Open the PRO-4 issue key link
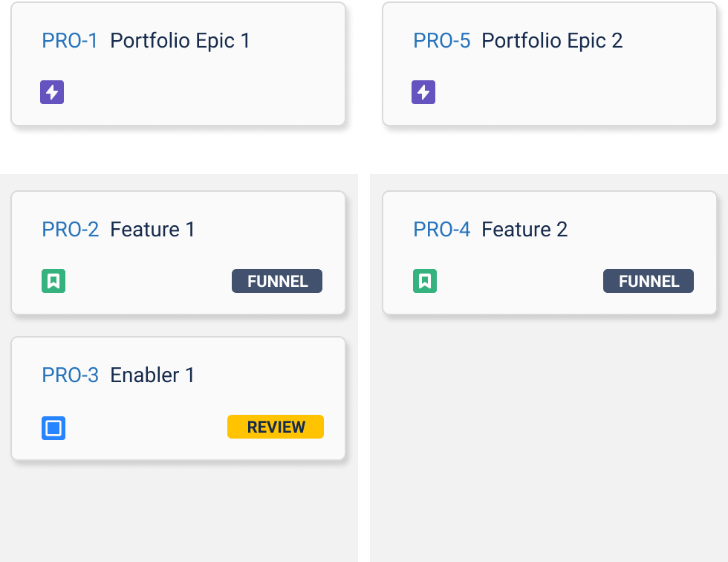This screenshot has height=562, width=728. (441, 230)
